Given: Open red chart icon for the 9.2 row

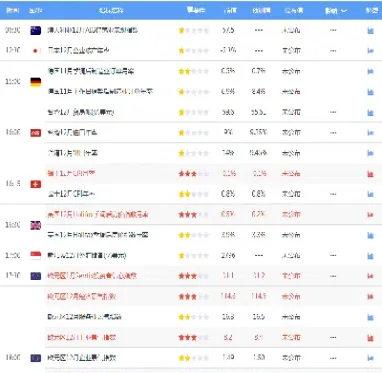Looking at the screenshot, I should click(x=370, y=338).
